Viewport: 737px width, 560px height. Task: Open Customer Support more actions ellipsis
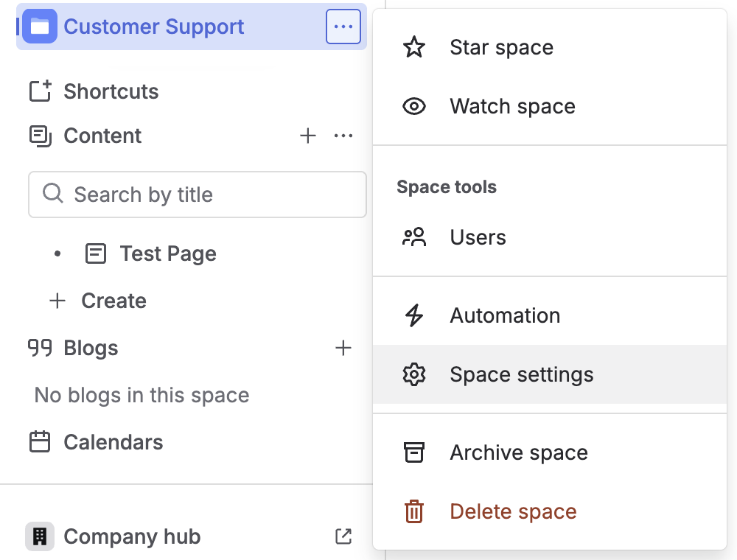(343, 27)
